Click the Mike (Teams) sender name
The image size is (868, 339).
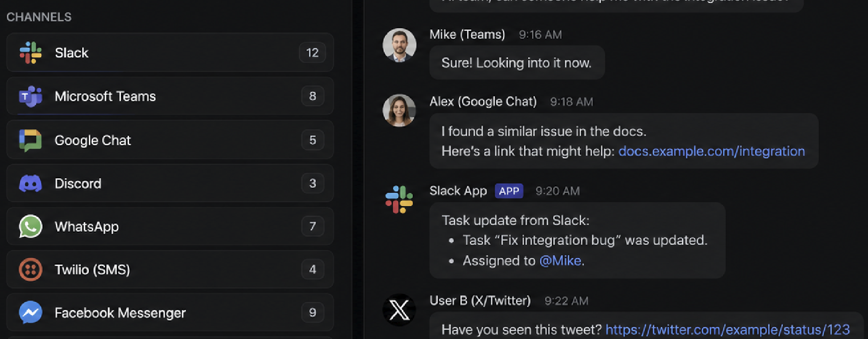coord(467,34)
